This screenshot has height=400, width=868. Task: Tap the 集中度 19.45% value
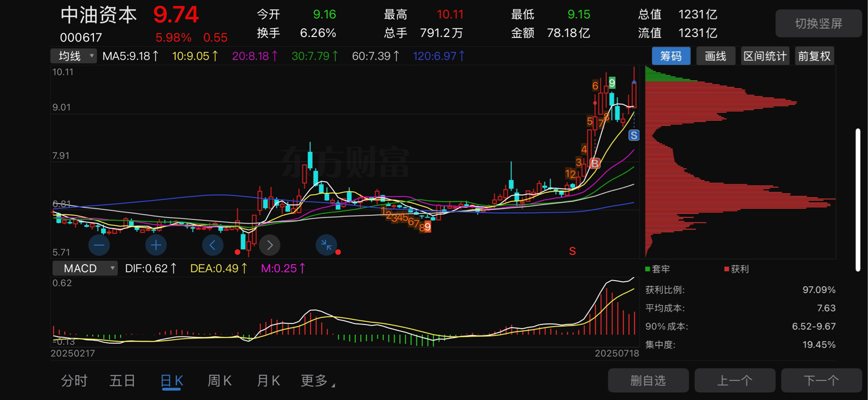click(x=819, y=345)
